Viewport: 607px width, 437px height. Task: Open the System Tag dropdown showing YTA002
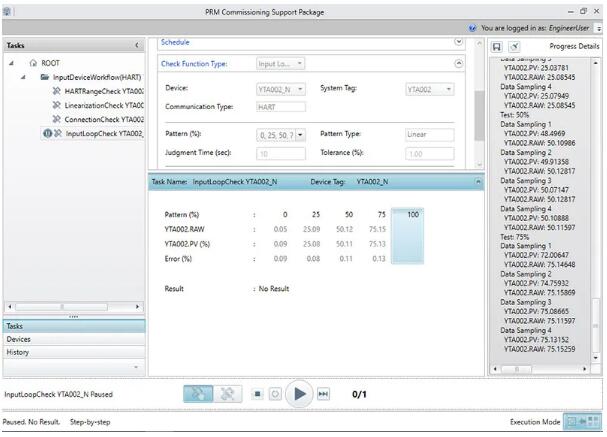click(430, 89)
